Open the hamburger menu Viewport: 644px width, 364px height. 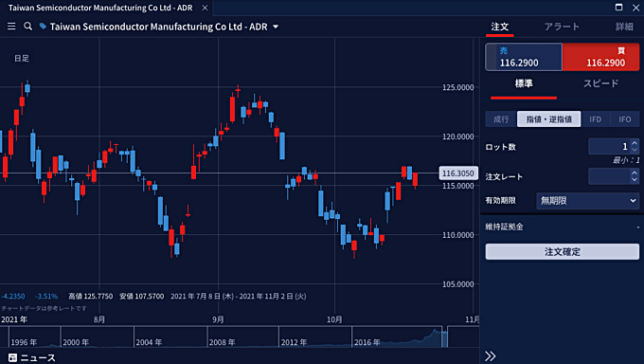pos(11,27)
